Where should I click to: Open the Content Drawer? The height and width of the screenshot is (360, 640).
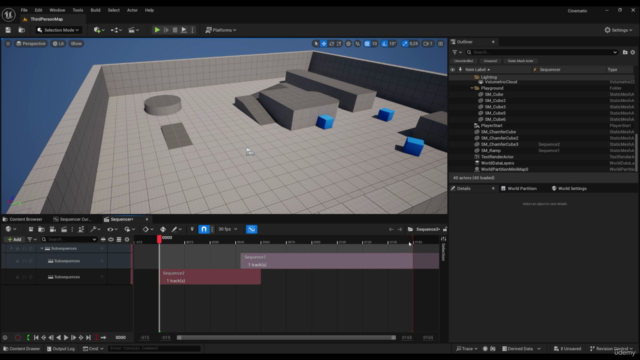[22, 349]
